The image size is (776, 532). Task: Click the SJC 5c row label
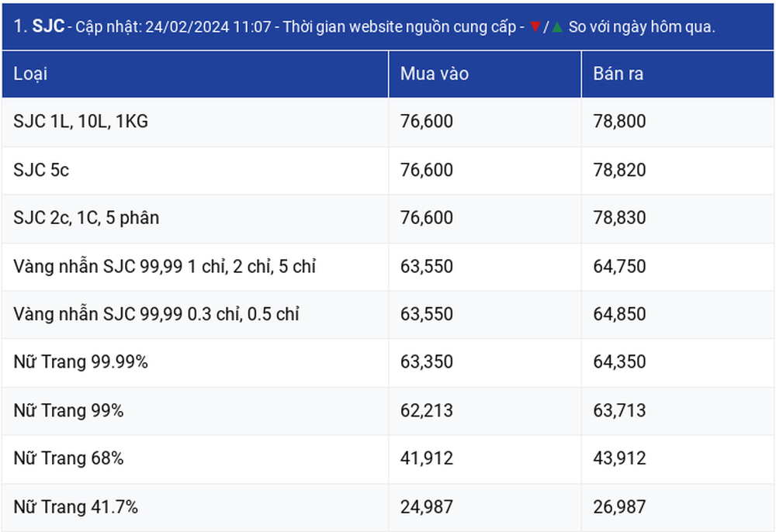point(41,170)
